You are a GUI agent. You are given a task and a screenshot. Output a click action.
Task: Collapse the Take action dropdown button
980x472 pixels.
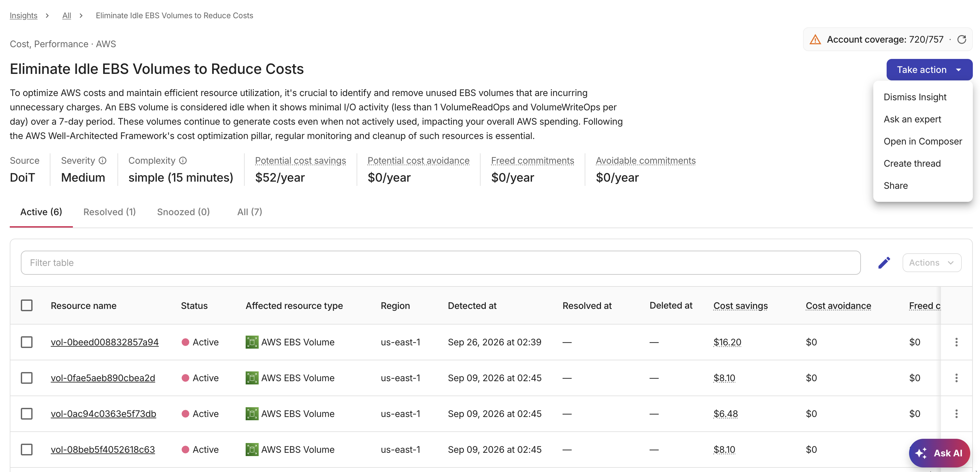tap(929, 70)
